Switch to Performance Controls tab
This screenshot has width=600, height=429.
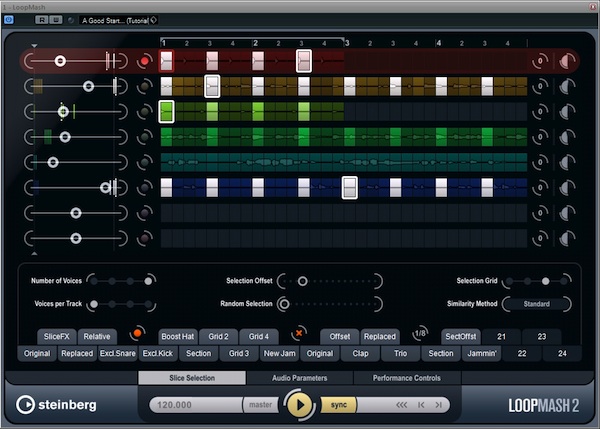tap(407, 378)
